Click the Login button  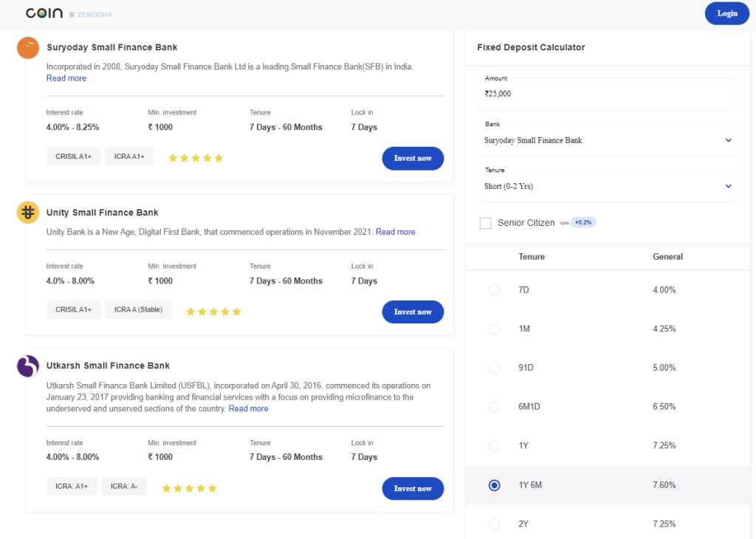point(727,13)
